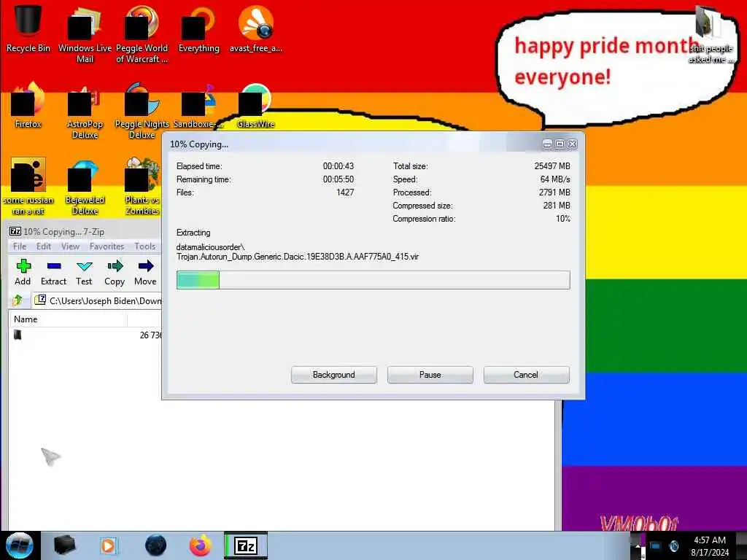Go up one folder in 7-Zip
This screenshot has height=560, width=747.
coord(18,300)
